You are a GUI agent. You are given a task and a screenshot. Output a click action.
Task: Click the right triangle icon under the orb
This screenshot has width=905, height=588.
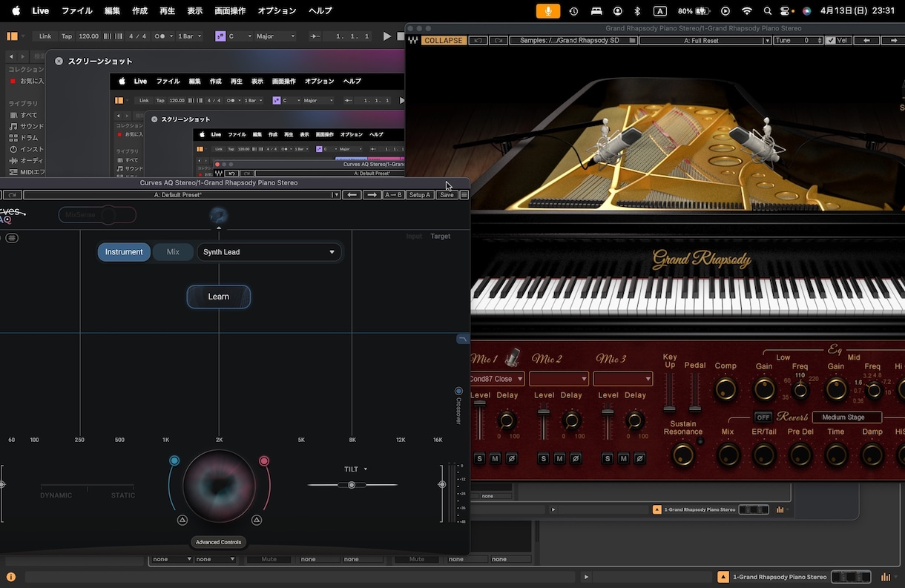click(x=257, y=520)
